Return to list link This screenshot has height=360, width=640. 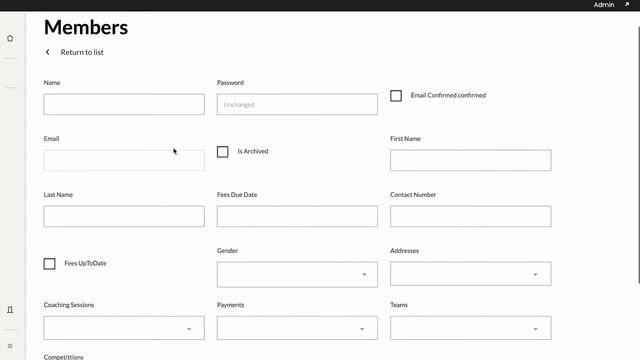click(82, 52)
